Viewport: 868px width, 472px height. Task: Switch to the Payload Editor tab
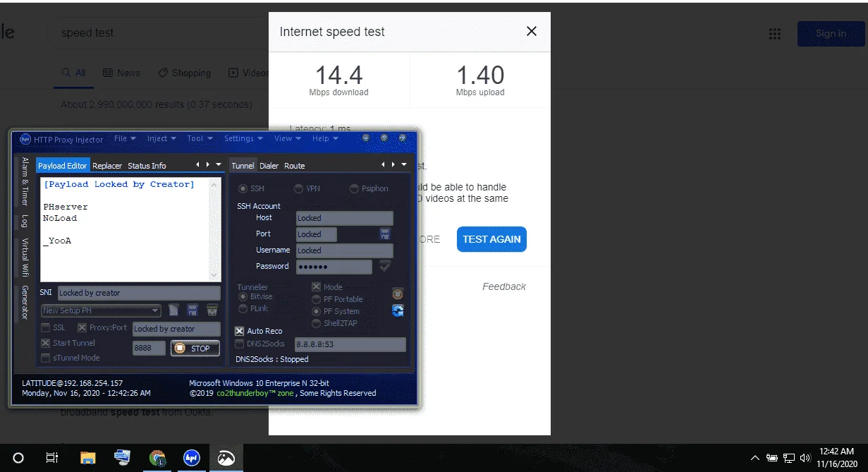(62, 166)
